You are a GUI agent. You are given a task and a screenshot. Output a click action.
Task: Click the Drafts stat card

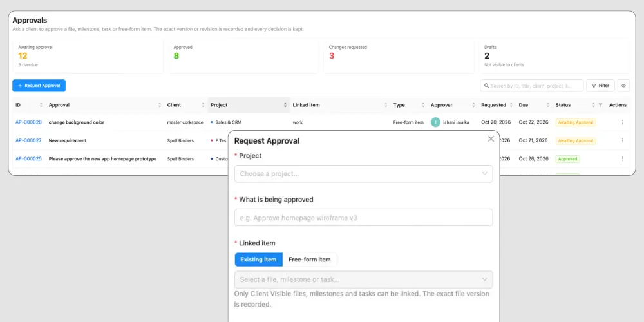[x=554, y=57]
